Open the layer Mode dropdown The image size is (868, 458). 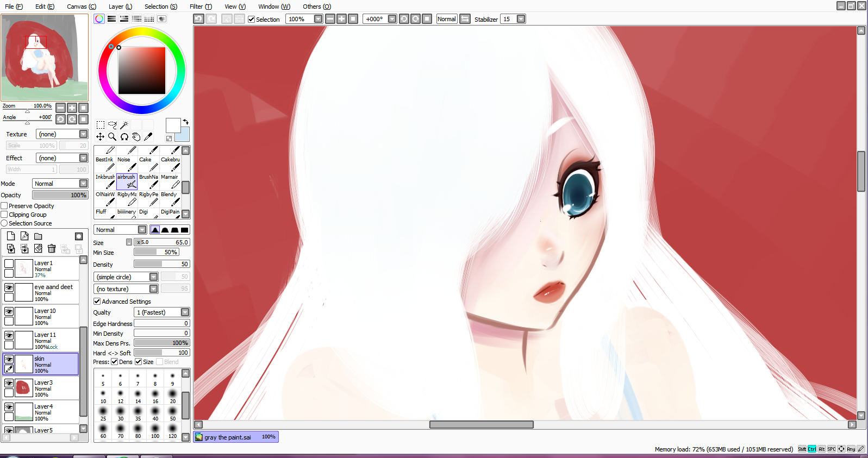(x=60, y=184)
